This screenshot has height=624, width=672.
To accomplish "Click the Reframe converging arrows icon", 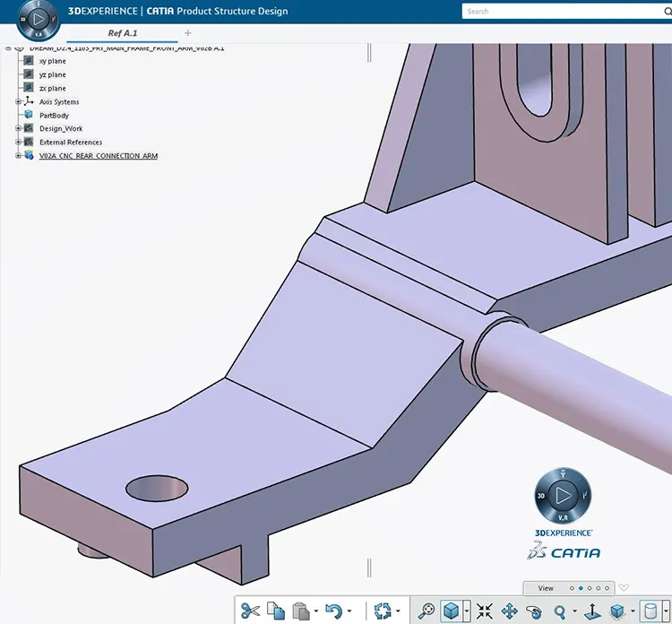I will coord(485,611).
